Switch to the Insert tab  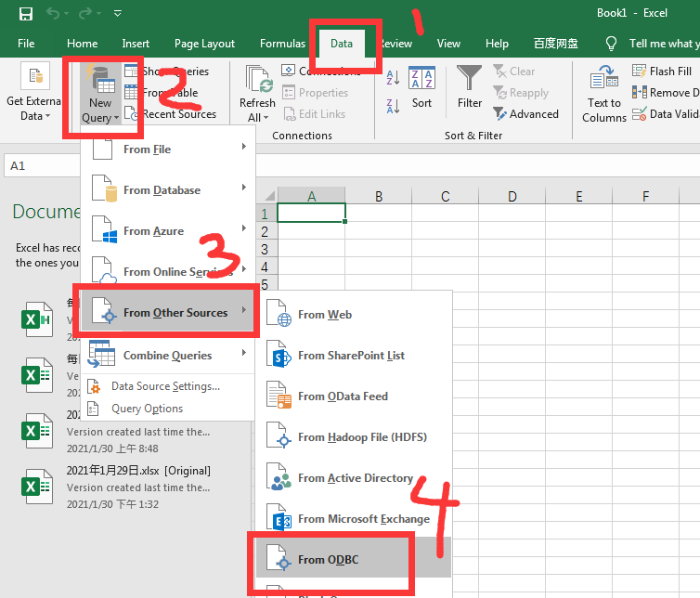136,44
